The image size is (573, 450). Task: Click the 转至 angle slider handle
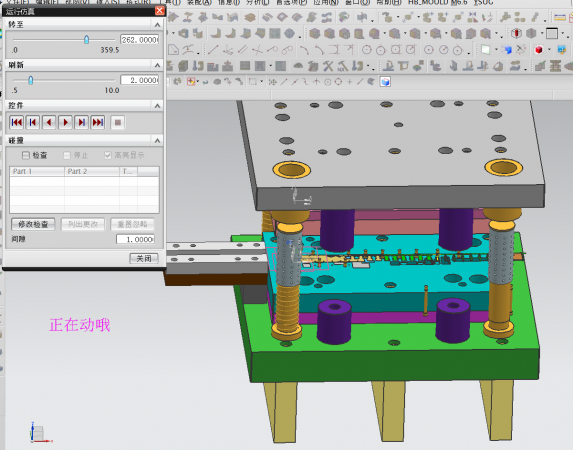87,39
